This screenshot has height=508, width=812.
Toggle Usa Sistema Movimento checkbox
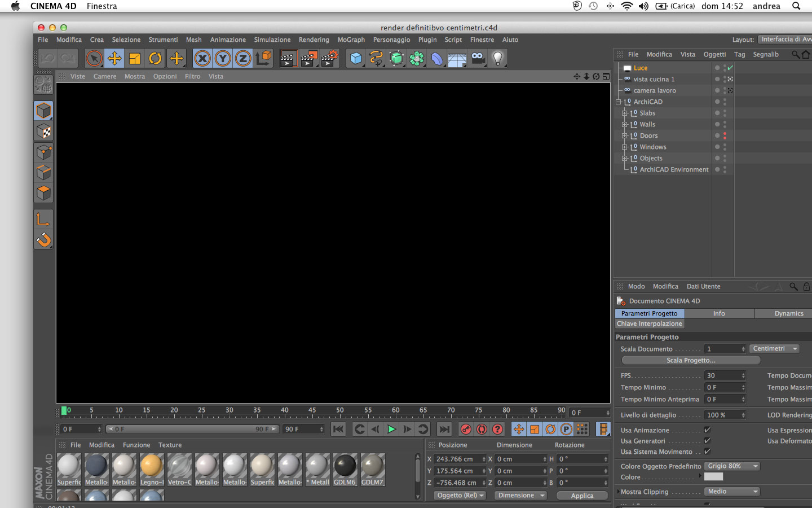pos(707,452)
